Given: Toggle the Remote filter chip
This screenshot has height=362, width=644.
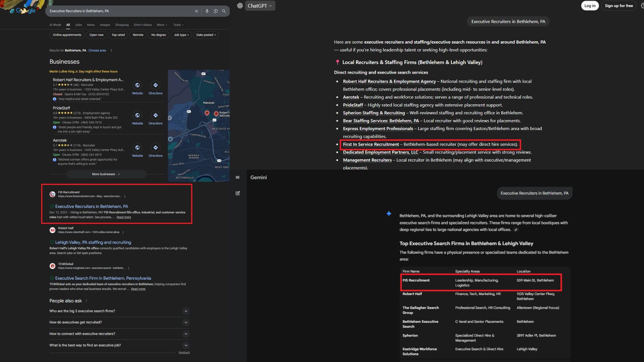Looking at the screenshot, I should (x=138, y=35).
